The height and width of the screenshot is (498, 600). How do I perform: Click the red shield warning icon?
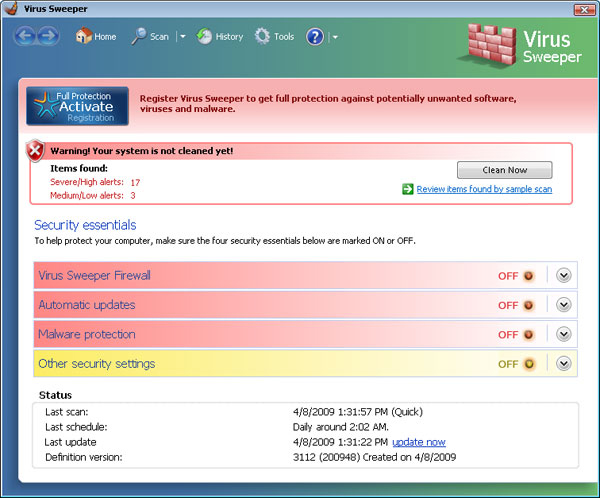coord(35,150)
